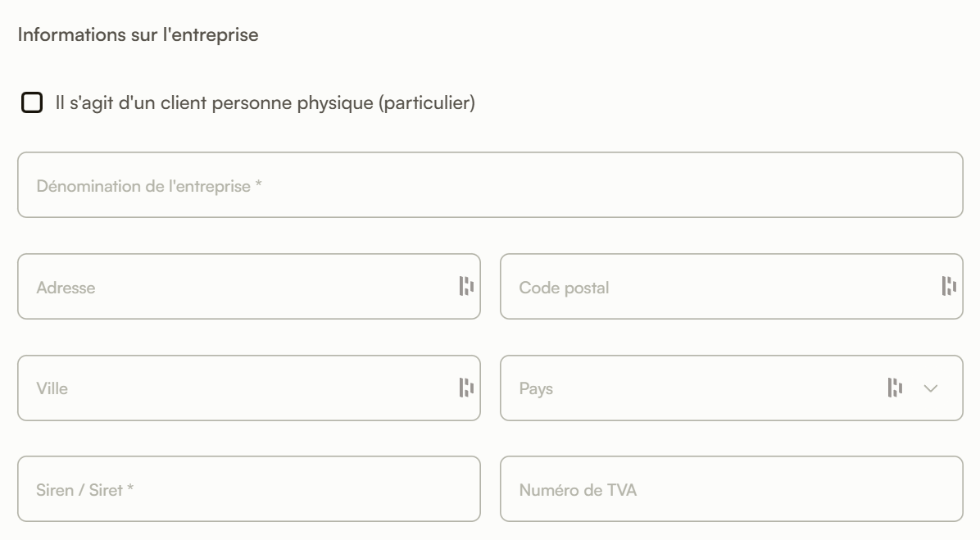The width and height of the screenshot is (980, 540).
Task: Click the 'Informations sur l'entreprise' heading
Action: [138, 35]
